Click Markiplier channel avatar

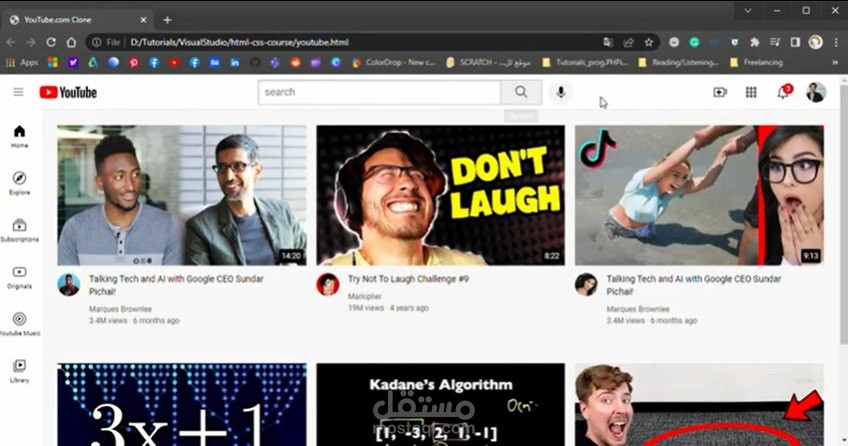coord(328,284)
